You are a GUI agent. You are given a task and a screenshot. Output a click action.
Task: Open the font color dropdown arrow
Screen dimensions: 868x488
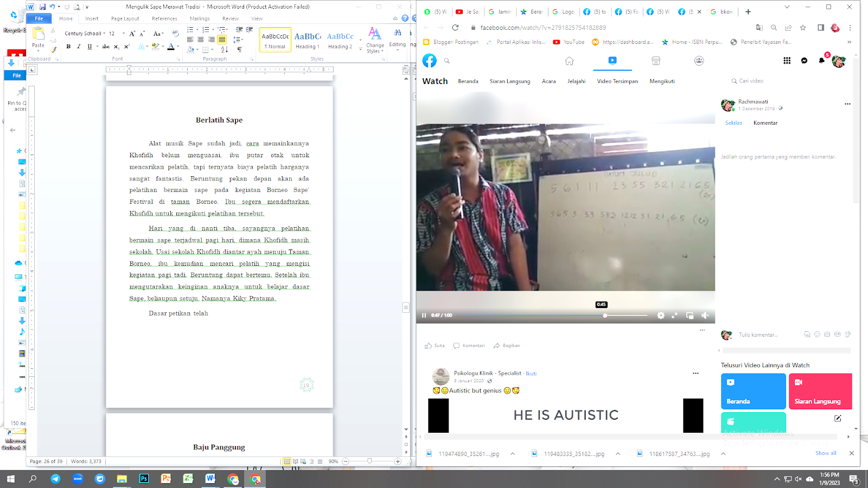[178, 47]
